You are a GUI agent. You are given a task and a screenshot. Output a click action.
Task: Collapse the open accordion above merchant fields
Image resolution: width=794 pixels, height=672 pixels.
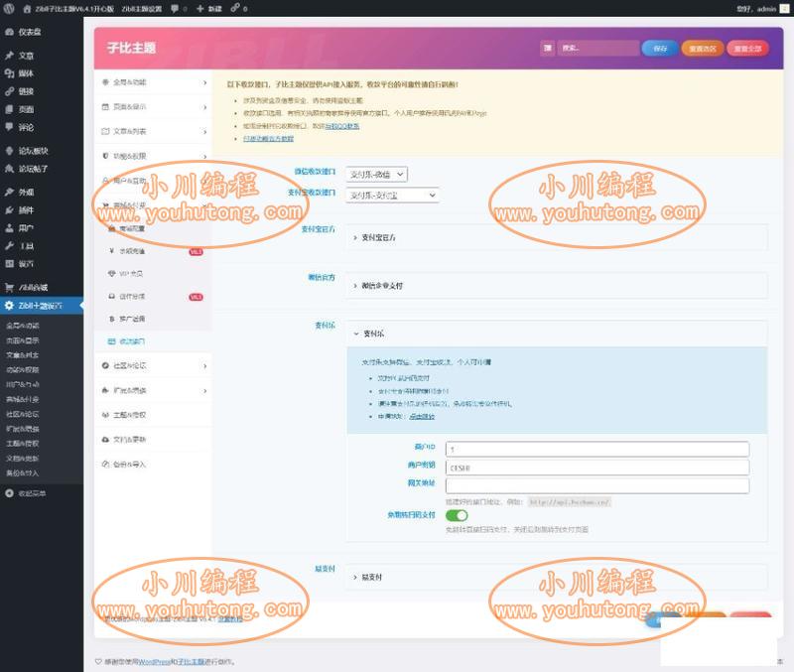pyautogui.click(x=557, y=334)
